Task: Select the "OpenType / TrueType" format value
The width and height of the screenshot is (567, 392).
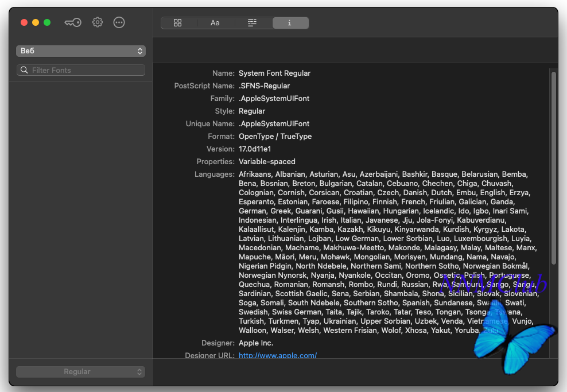Action: (275, 137)
